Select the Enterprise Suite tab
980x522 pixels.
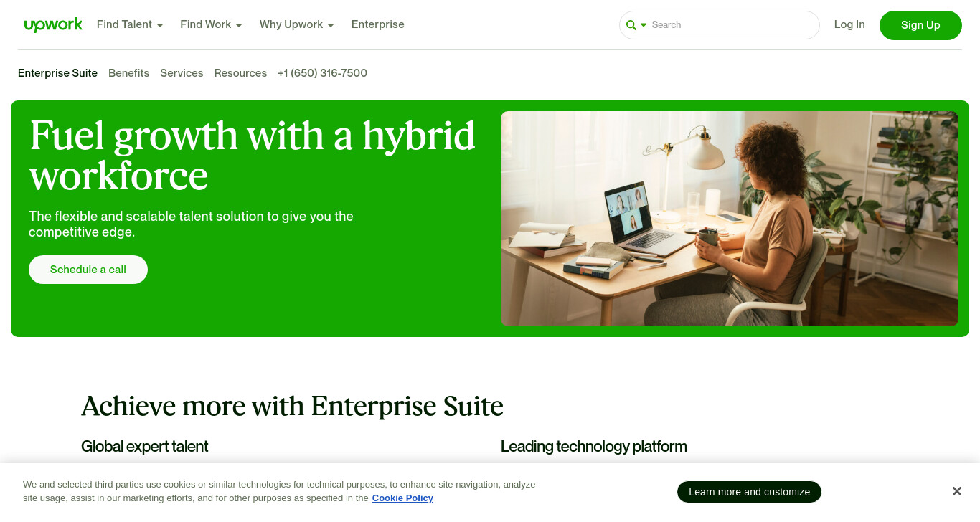coord(57,73)
